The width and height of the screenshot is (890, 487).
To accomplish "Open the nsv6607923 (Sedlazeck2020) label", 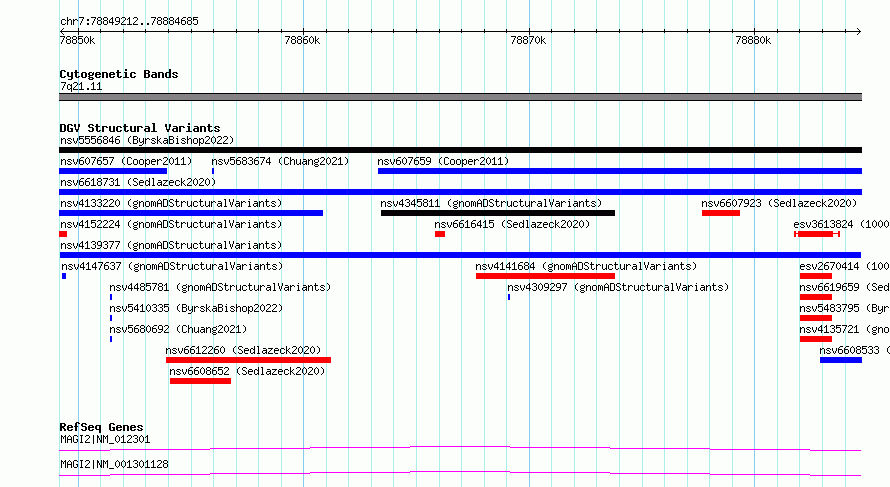I will (779, 203).
